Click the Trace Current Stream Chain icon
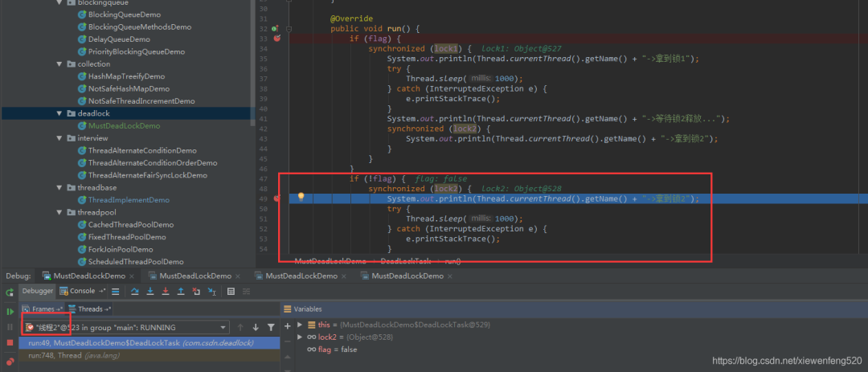Image resolution: width=868 pixels, height=372 pixels. pos(247,291)
